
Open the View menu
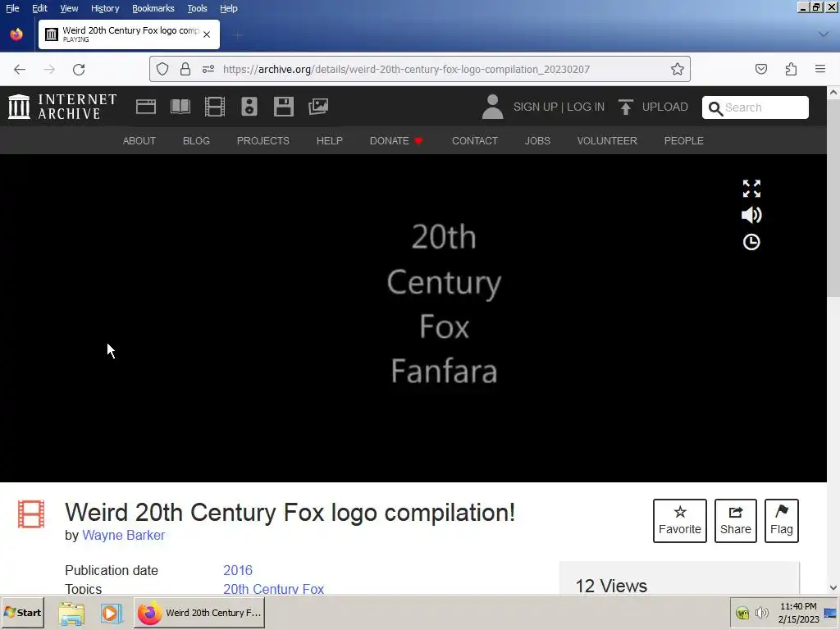pos(69,8)
